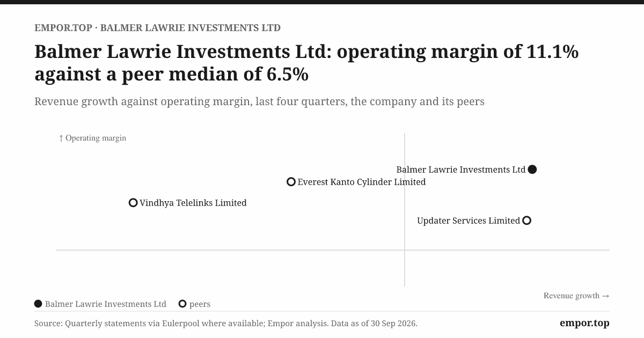Image resolution: width=644 pixels, height=338 pixels.
Task: Select the Vindhya Telelinks Limited label
Action: pos(193,203)
